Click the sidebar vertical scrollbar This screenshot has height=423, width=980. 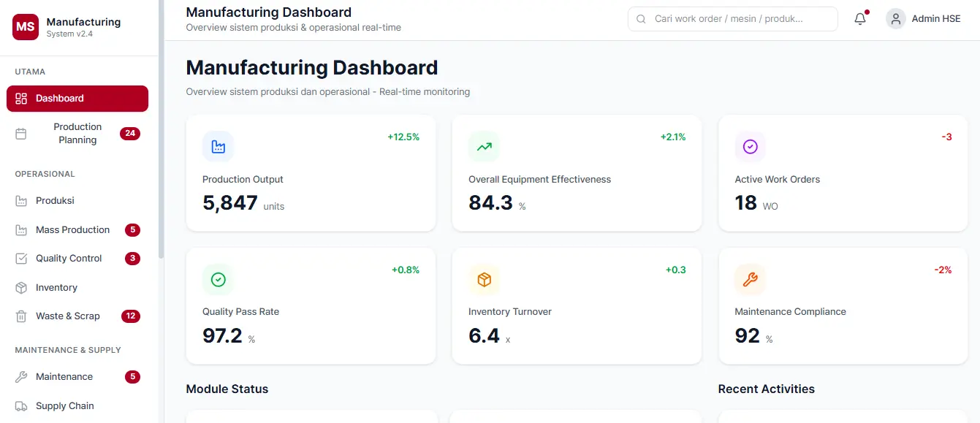tap(161, 132)
